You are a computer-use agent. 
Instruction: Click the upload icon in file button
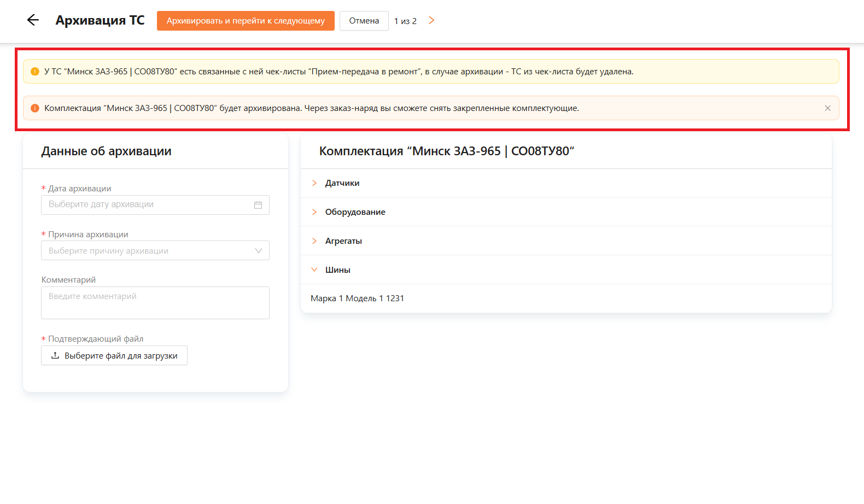tap(55, 355)
